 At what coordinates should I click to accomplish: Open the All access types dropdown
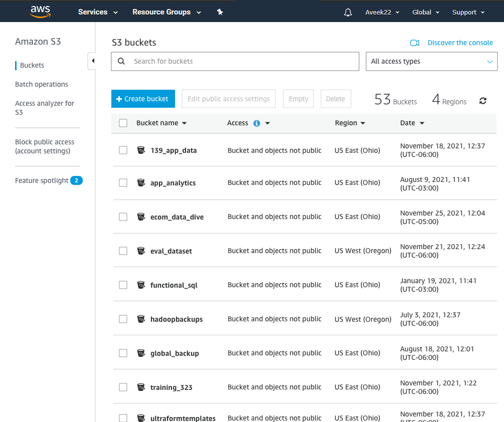pos(431,62)
